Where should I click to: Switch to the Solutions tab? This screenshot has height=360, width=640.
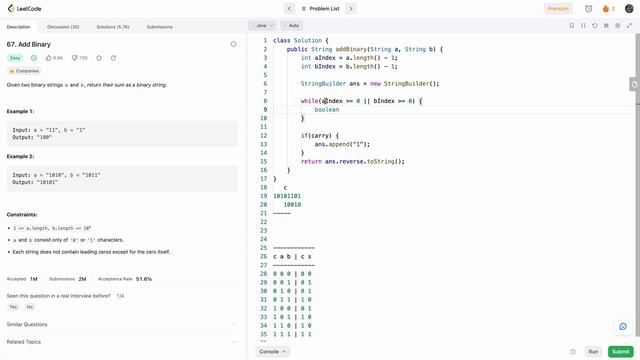pos(113,27)
